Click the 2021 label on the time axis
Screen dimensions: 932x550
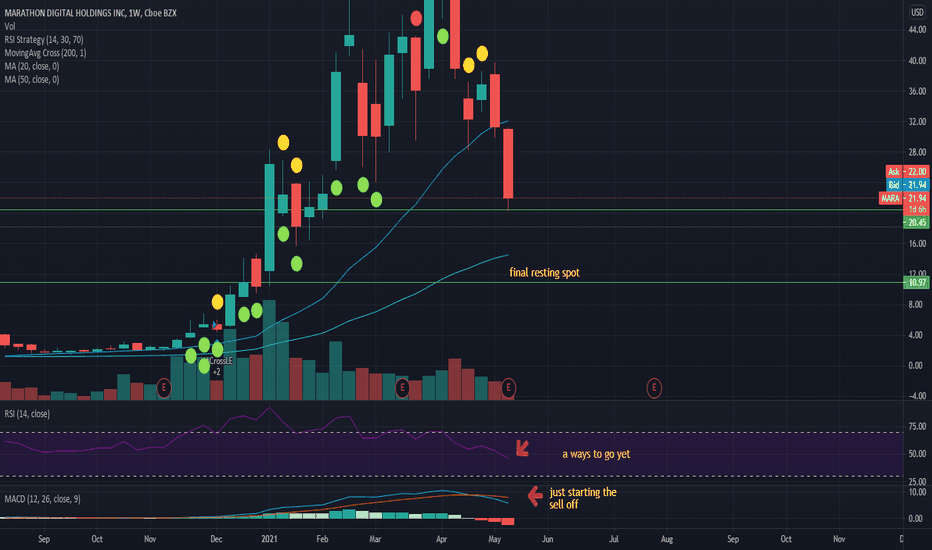coord(269,539)
